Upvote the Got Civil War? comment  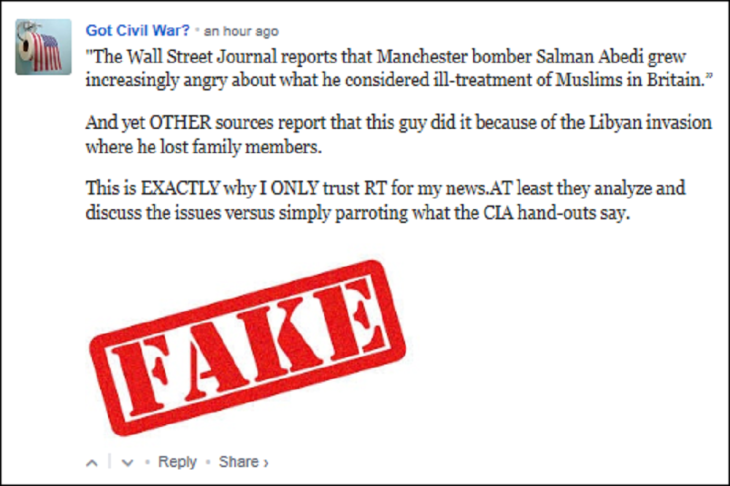(x=92, y=463)
